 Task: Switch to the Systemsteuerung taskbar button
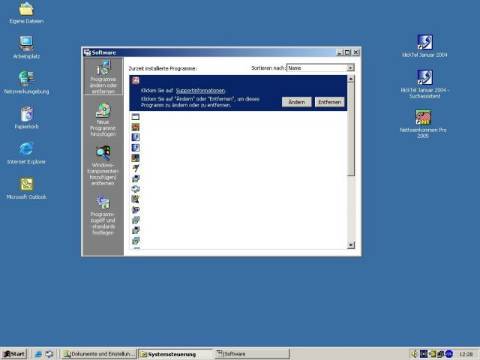(175, 354)
